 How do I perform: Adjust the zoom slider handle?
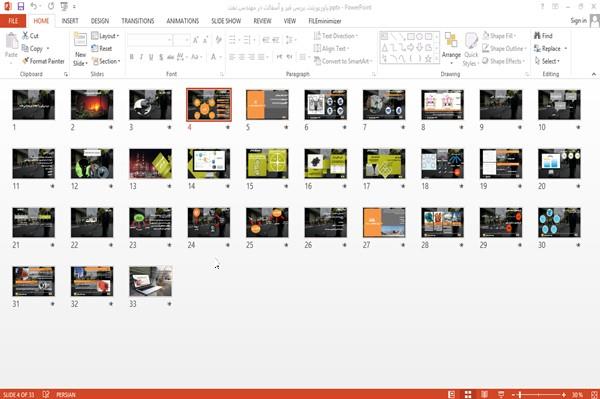[520, 394]
